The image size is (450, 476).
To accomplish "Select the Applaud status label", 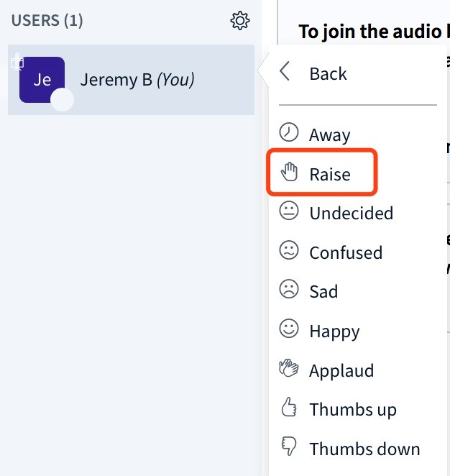I will coord(341,370).
